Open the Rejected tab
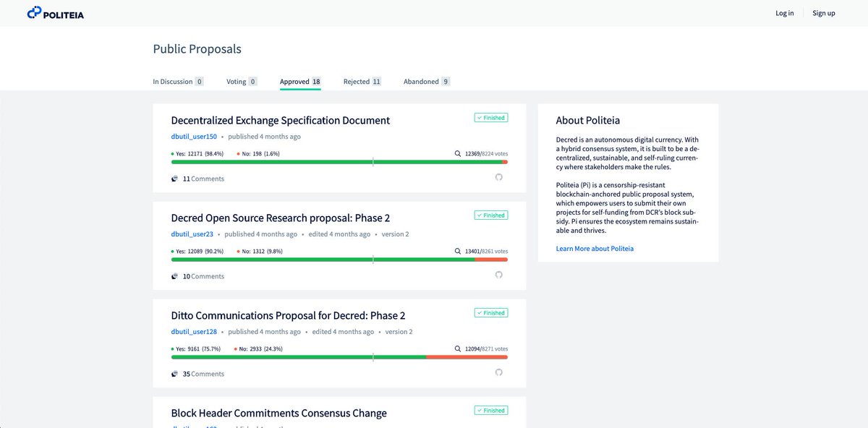Image resolution: width=868 pixels, height=428 pixels. point(362,82)
